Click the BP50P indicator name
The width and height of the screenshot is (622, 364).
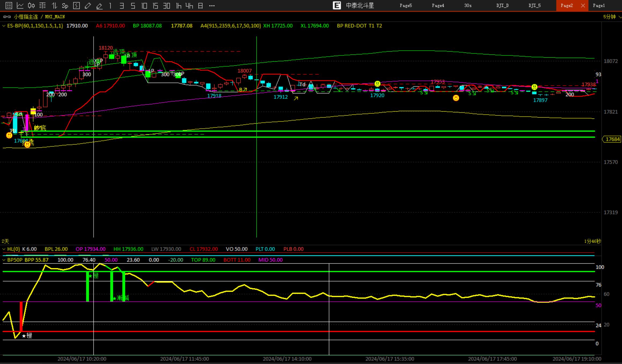pyautogui.click(x=15, y=260)
